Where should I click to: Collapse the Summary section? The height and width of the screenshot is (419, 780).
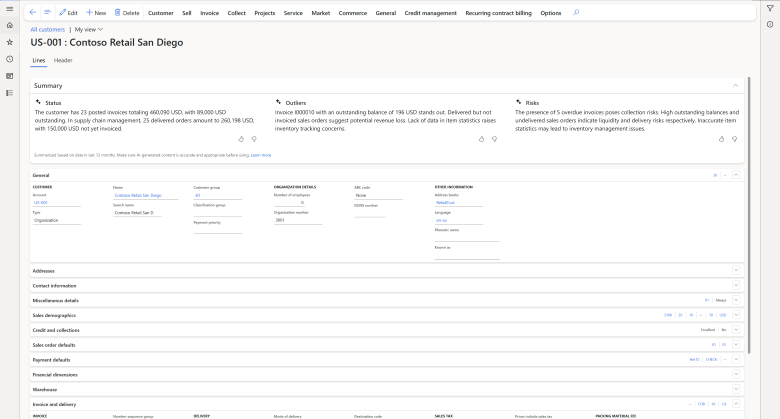click(735, 86)
